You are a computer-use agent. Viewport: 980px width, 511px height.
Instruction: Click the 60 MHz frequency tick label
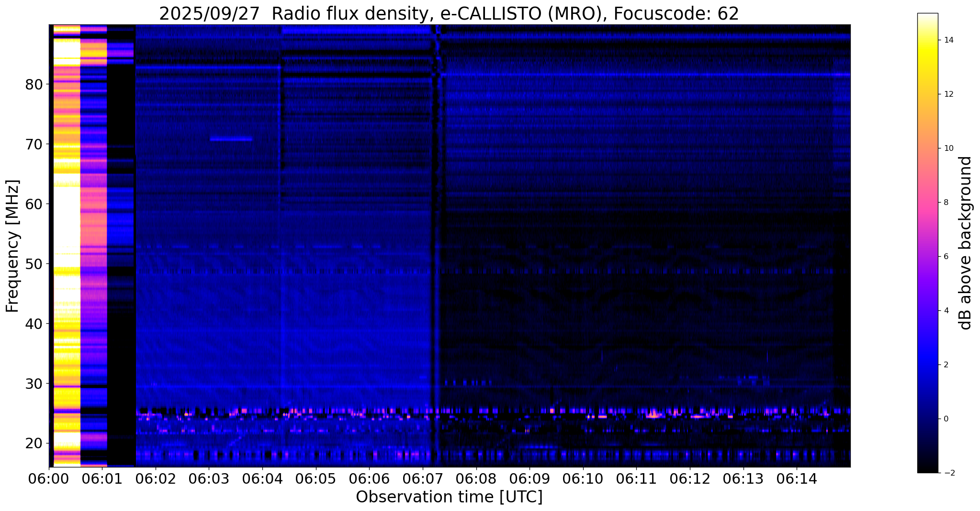click(x=34, y=204)
